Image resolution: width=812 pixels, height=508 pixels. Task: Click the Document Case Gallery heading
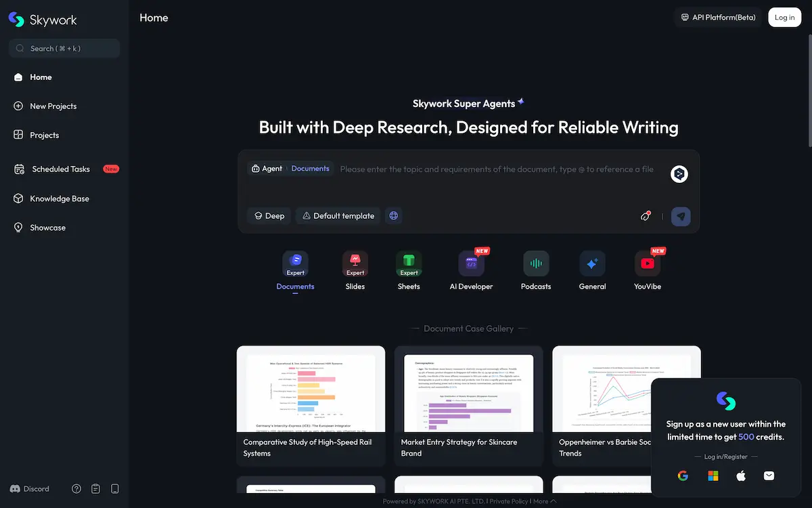(468, 329)
